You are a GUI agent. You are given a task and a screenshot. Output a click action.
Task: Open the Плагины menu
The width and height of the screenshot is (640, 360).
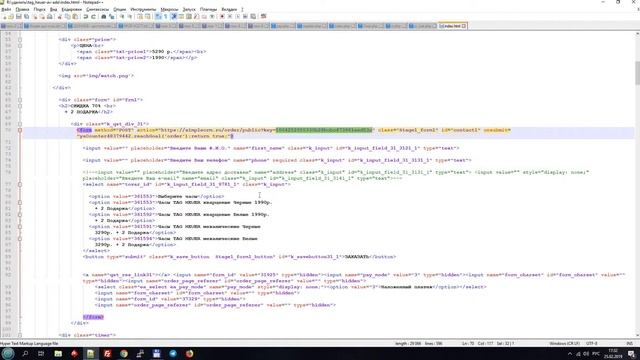[x=208, y=9]
